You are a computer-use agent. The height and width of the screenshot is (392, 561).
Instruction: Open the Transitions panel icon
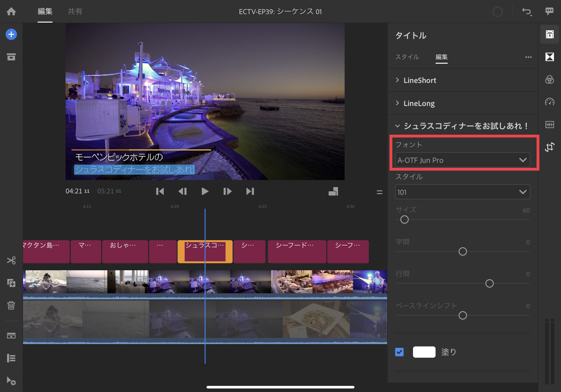(x=549, y=57)
